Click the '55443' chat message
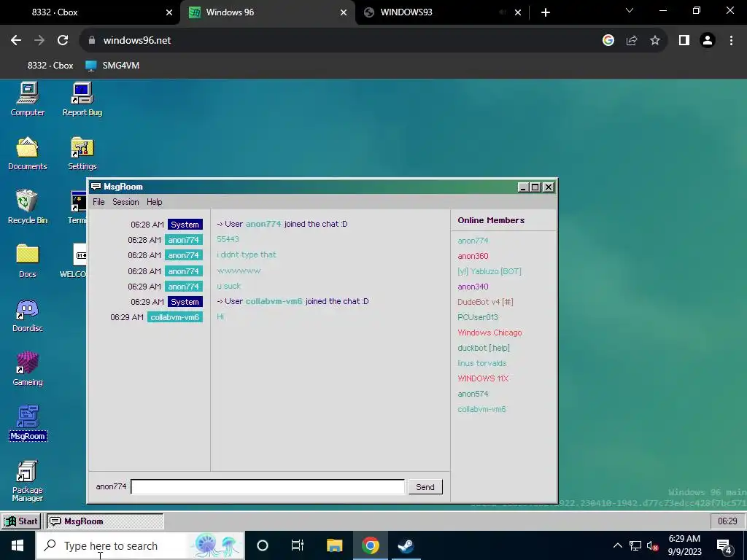Viewport: 747px width, 560px height. tap(228, 239)
